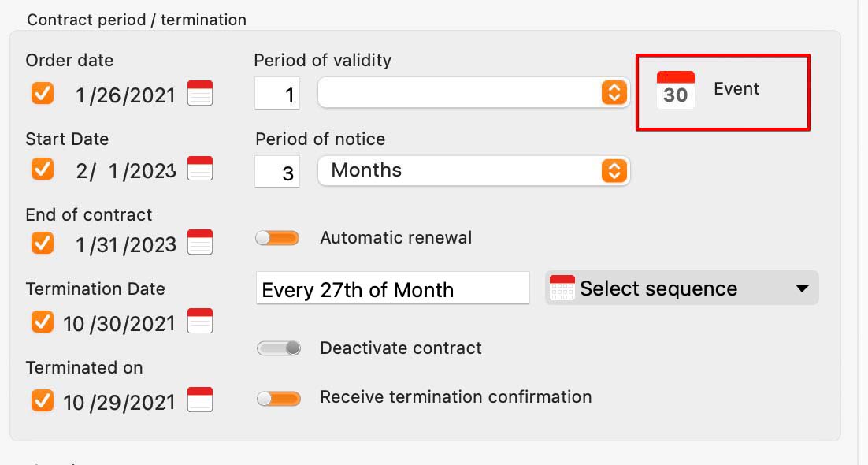Click the Event calendar icon showing 30
This screenshot has height=465, width=868.
pos(675,90)
